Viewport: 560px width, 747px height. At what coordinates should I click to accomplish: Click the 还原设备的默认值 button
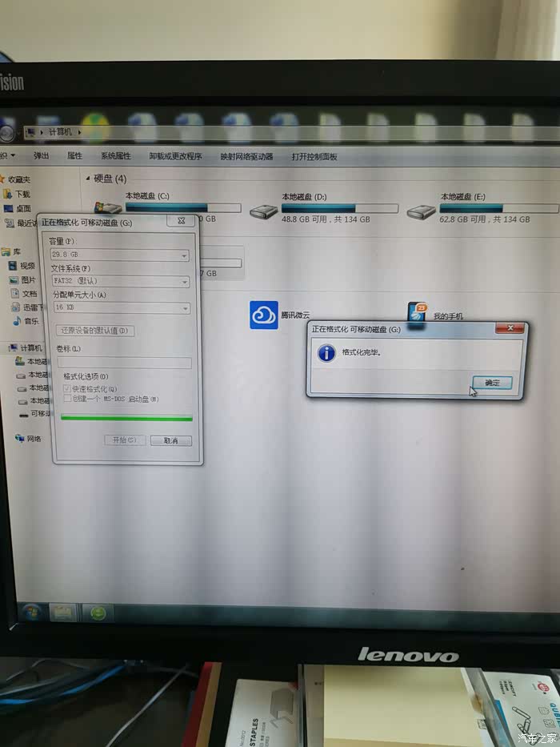click(x=94, y=330)
